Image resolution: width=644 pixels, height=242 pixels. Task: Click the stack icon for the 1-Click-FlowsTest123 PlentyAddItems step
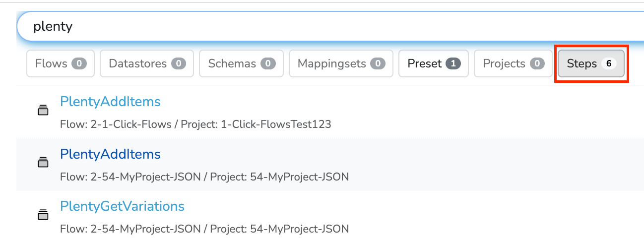tap(43, 110)
